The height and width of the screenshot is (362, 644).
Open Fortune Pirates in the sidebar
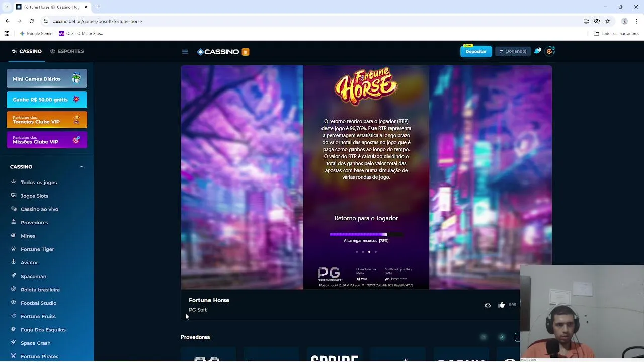(39, 356)
